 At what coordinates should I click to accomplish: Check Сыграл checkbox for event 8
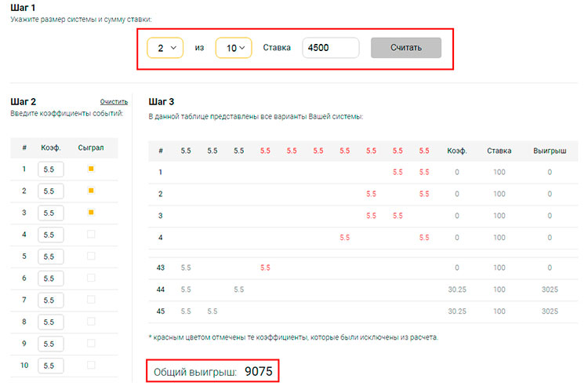point(91,322)
